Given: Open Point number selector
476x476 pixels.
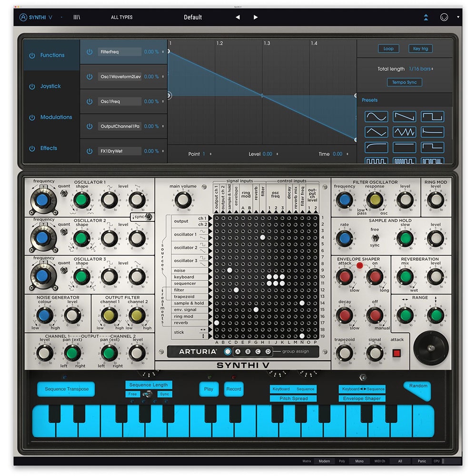Looking at the screenshot, I should [x=207, y=154].
